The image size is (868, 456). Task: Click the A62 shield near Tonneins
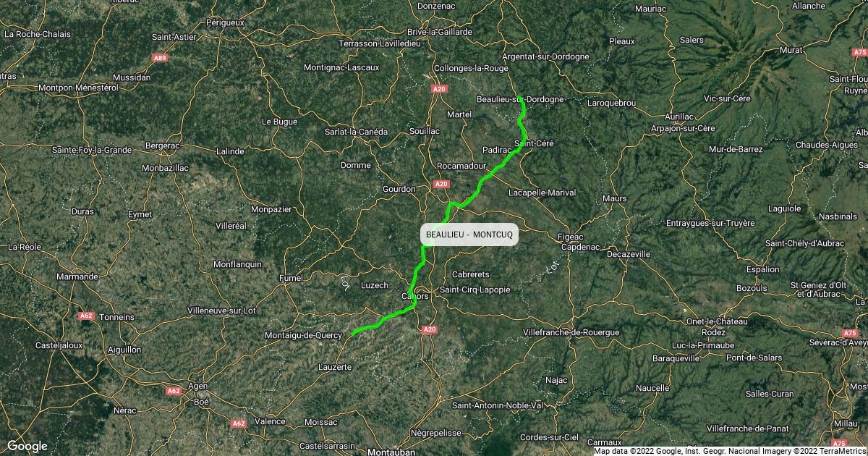[x=86, y=316]
